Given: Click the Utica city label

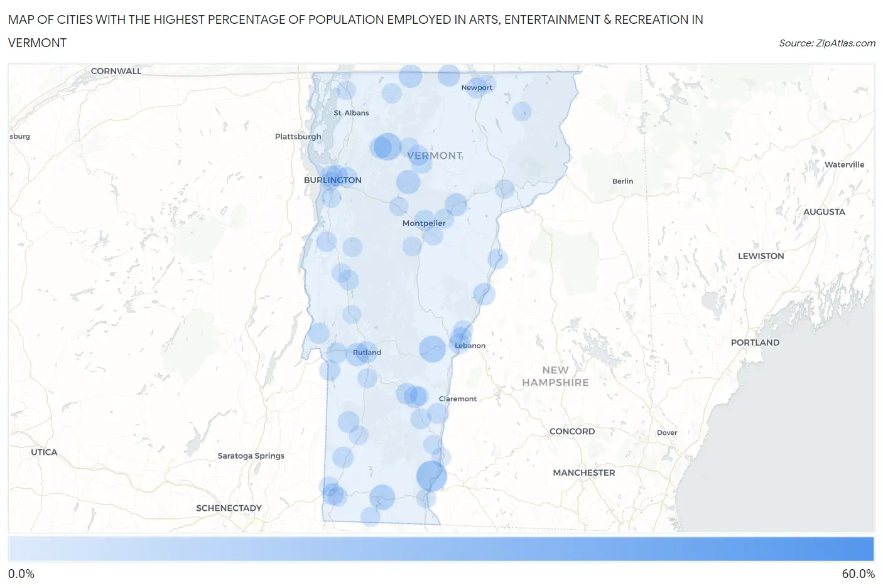Looking at the screenshot, I should point(44,452).
